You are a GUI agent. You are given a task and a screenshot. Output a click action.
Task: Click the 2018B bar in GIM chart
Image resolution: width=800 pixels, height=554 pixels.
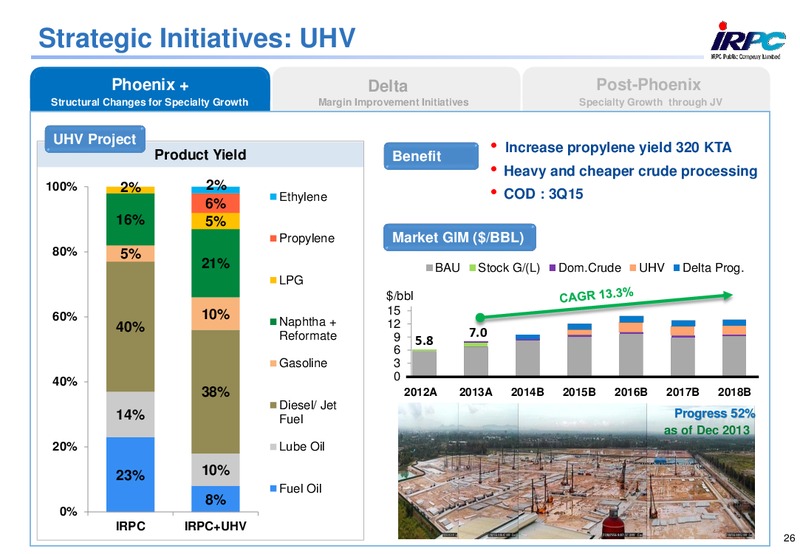[734, 347]
